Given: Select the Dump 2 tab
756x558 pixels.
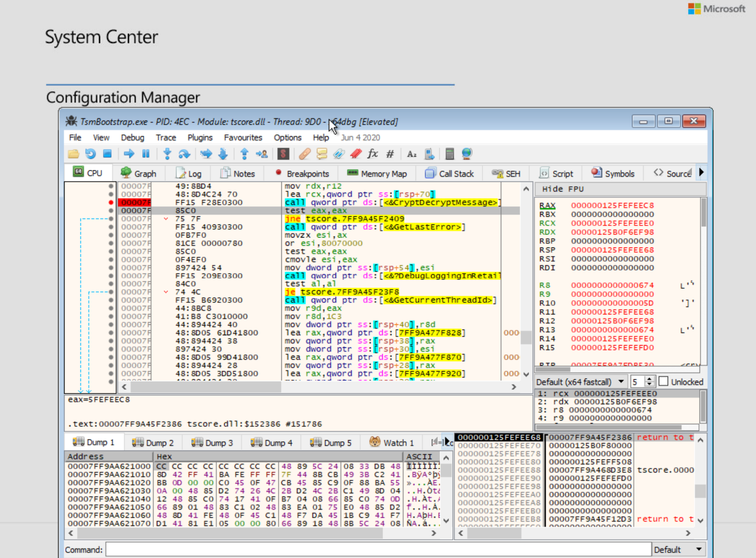Looking at the screenshot, I should tap(153, 442).
